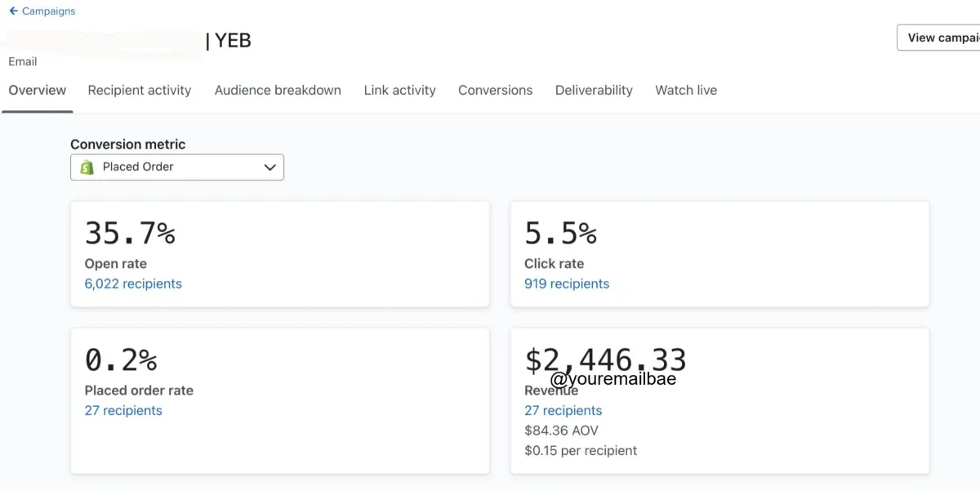The height and width of the screenshot is (491, 980).
Task: Open the Recipient activity tab
Action: [140, 91]
